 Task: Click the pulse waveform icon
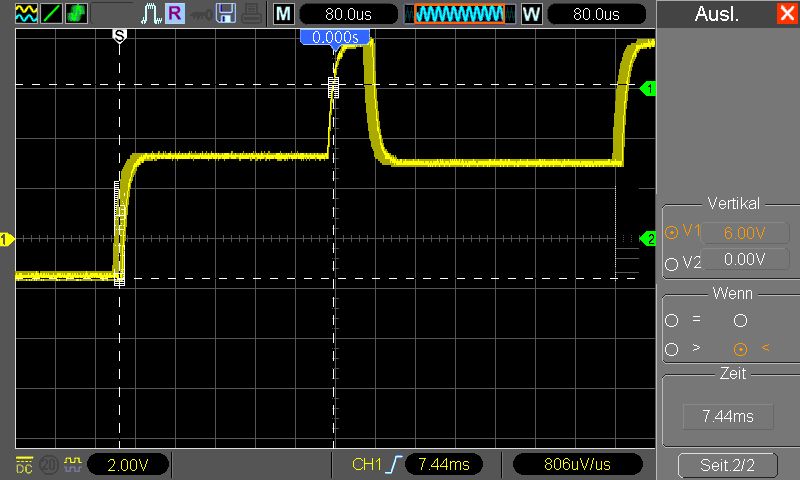tap(151, 14)
